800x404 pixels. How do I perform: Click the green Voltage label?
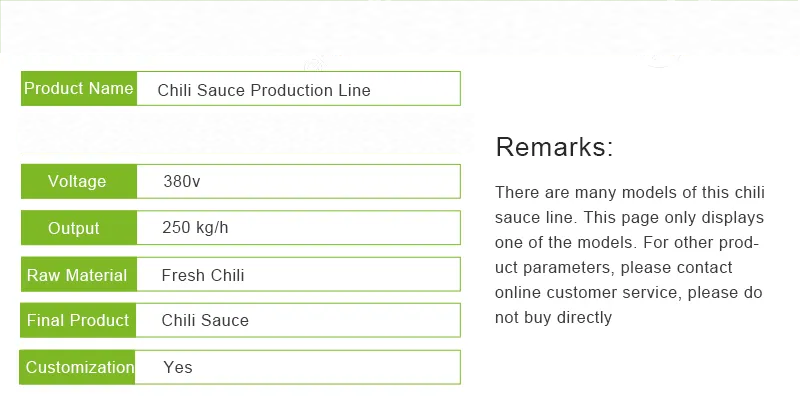pyautogui.click(x=77, y=181)
